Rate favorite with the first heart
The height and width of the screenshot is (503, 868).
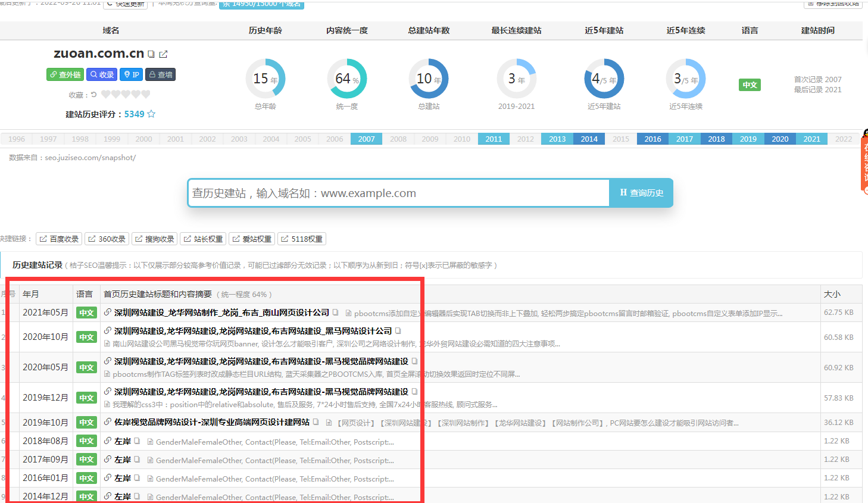106,94
